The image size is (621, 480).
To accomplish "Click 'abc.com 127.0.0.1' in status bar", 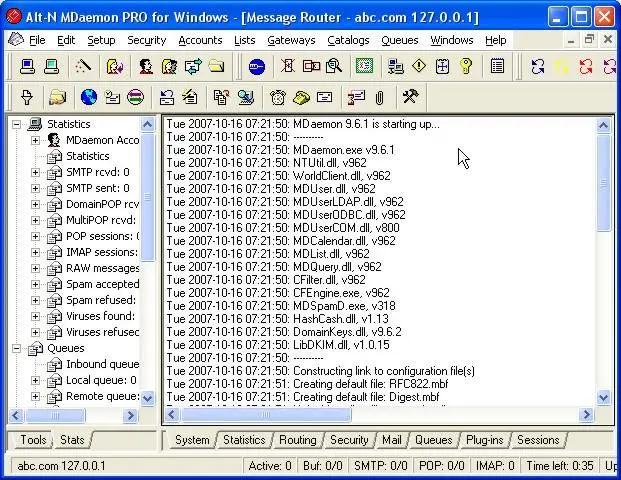I will [x=61, y=466].
